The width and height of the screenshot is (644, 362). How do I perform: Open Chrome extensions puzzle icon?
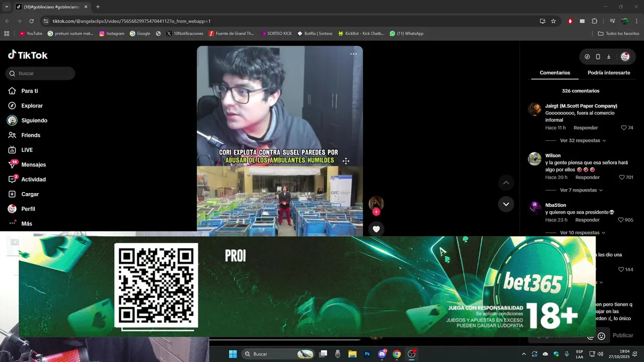pos(594,21)
